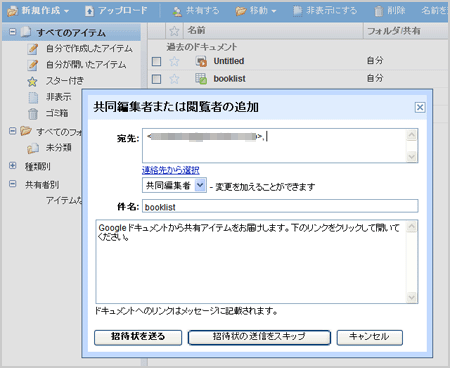Click 宛先 field scrollbar up arrow
Image resolution: width=450 pixels, height=368 pixels.
click(412, 135)
